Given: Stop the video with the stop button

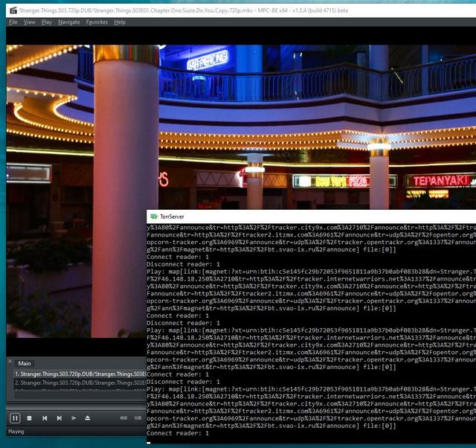Looking at the screenshot, I should point(30,418).
